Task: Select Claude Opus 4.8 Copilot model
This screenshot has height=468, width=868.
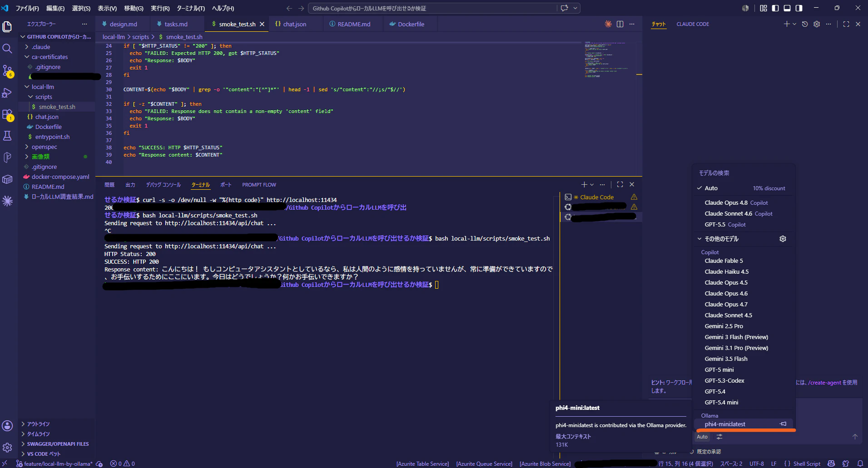Action: click(x=744, y=203)
